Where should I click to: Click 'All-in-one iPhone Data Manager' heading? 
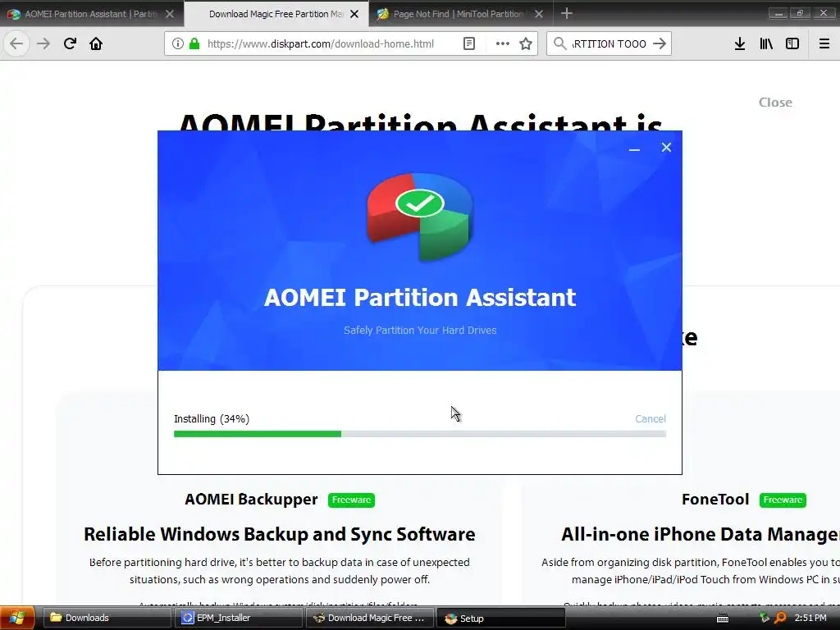pyautogui.click(x=701, y=534)
